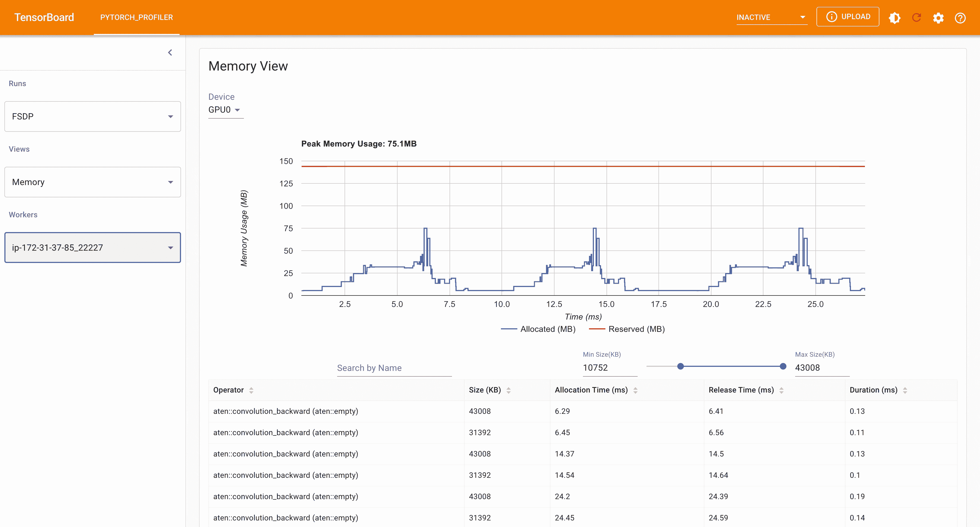Image resolution: width=980 pixels, height=527 pixels.
Task: Click the UPLOAD button
Action: [848, 17]
